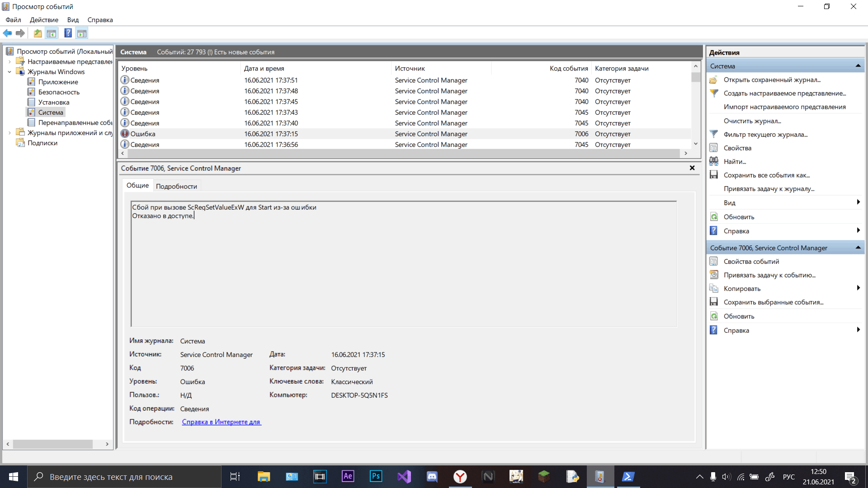Expand the Копировать submenu arrow

pos(858,288)
